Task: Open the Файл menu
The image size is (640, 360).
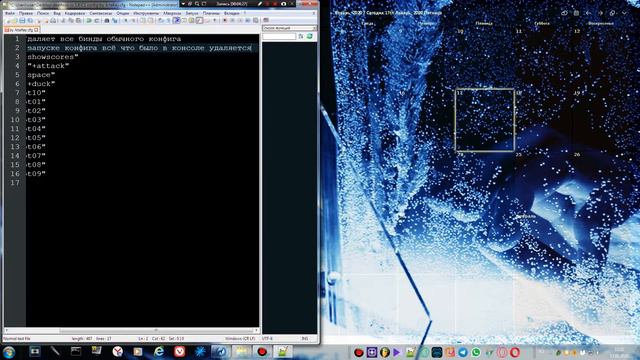Action: pyautogui.click(x=9, y=13)
